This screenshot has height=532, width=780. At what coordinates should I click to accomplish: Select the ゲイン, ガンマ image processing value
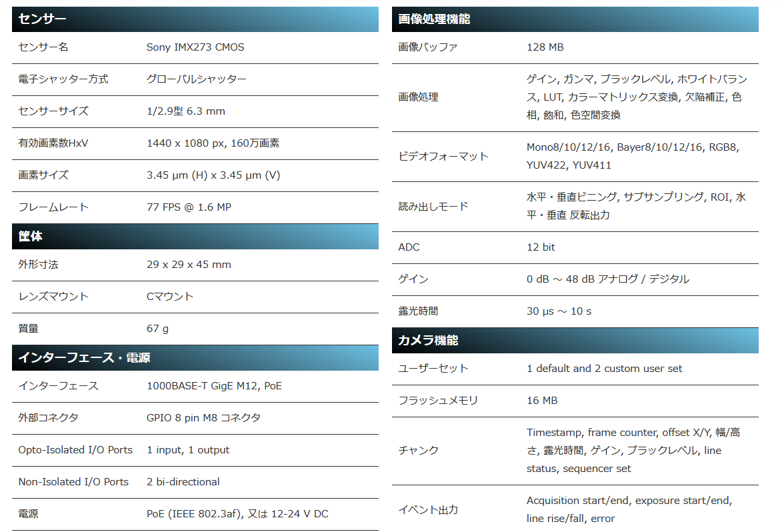click(x=637, y=97)
